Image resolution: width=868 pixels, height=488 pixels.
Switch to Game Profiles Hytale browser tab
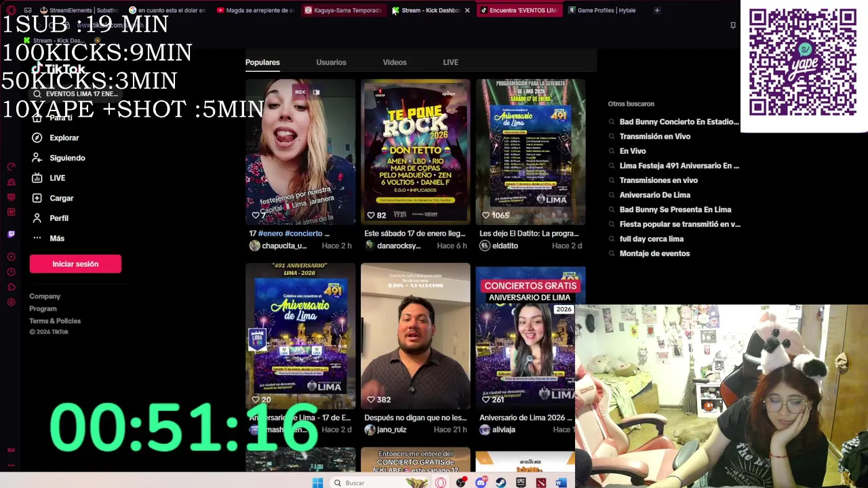[x=602, y=10]
